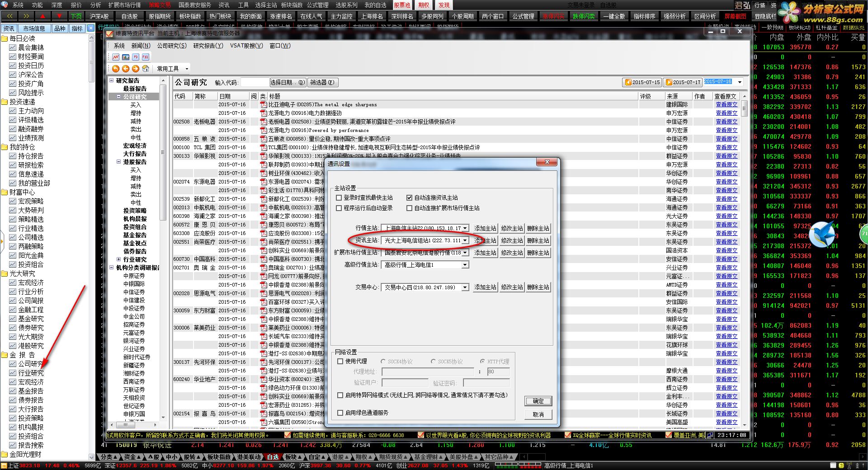Click the red down triangle button
868x470 pixels.
(x=59, y=16)
